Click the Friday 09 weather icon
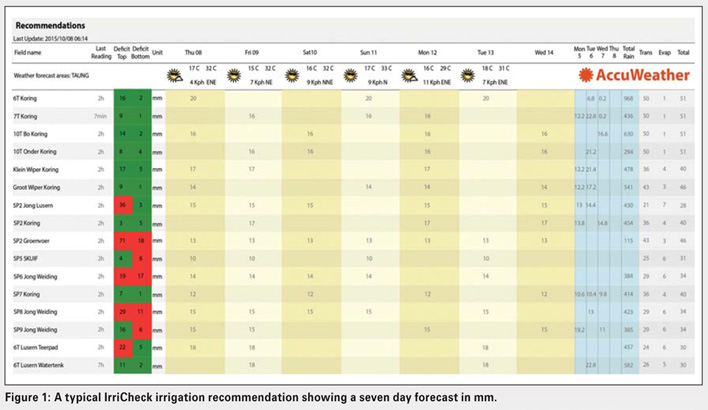 coord(236,74)
